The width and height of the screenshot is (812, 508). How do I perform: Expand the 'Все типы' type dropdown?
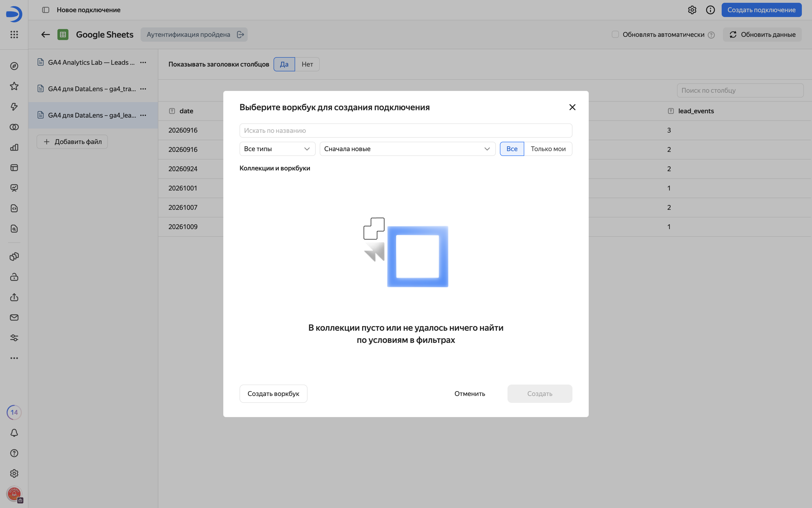point(277,149)
